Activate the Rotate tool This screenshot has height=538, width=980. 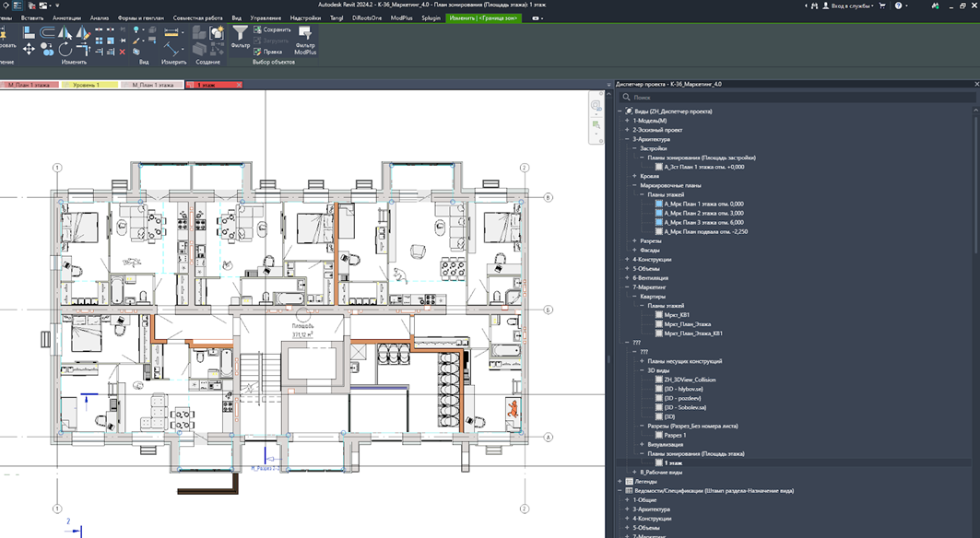(x=65, y=49)
